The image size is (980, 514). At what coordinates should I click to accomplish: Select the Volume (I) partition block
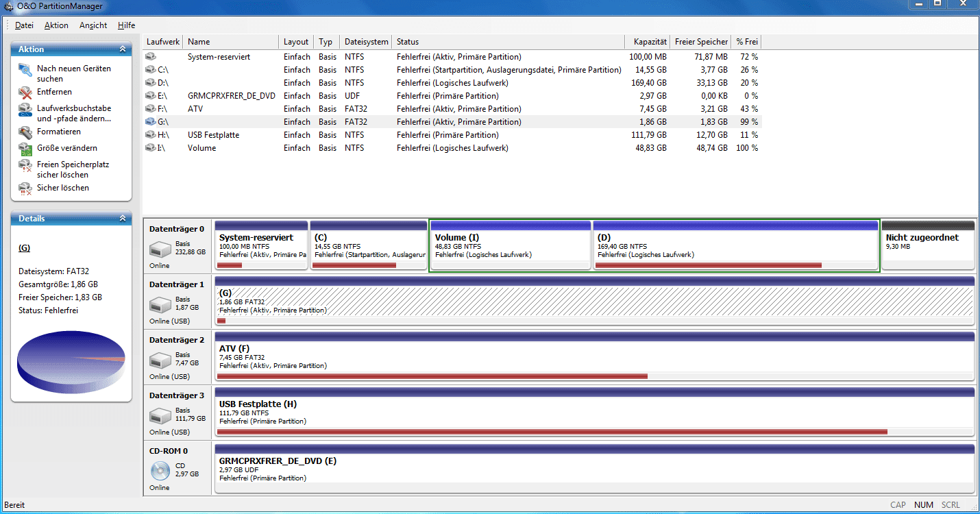(x=511, y=245)
